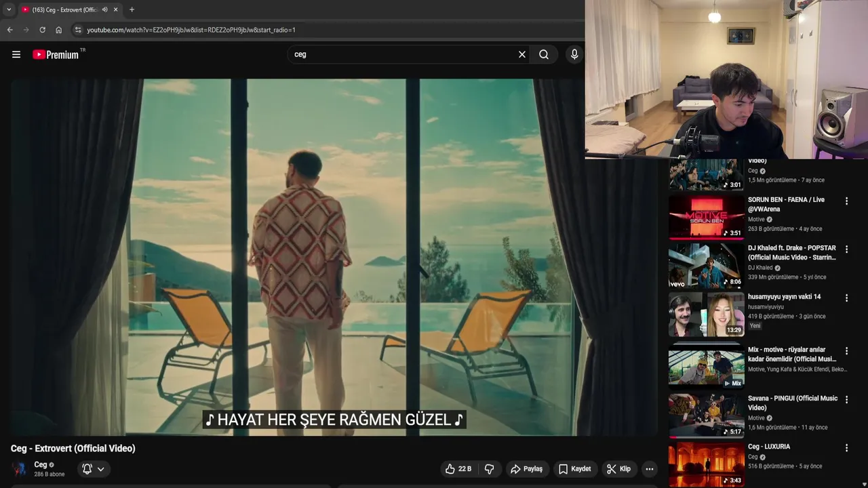The image size is (868, 488).
Task: Open a new browser tab
Action: (132, 9)
